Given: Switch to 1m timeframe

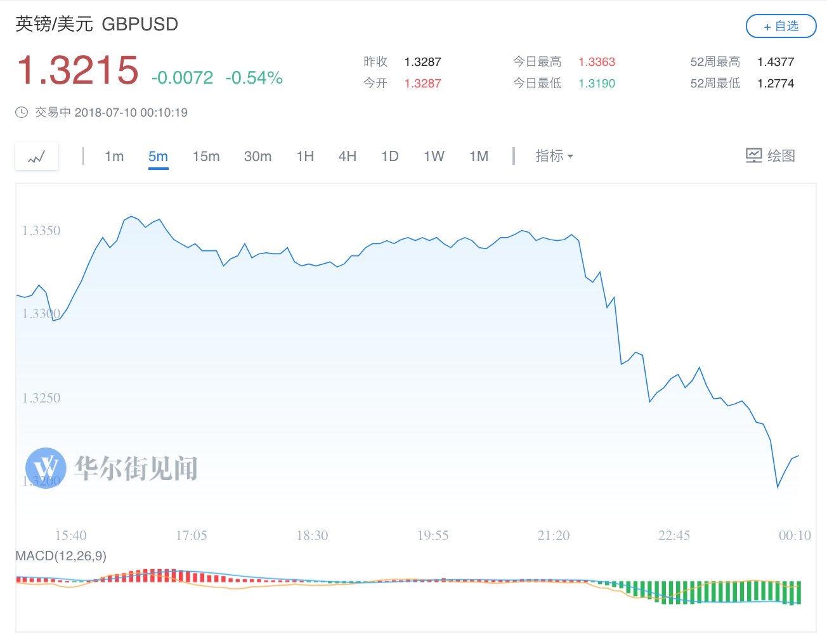Looking at the screenshot, I should 114,157.
